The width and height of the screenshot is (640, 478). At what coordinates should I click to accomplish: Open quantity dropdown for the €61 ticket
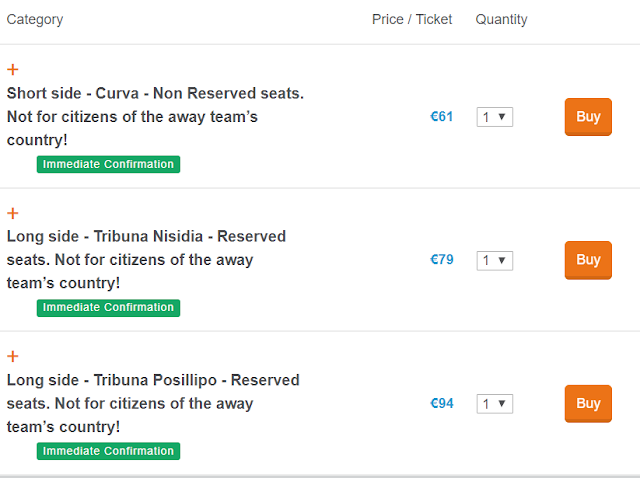click(494, 117)
